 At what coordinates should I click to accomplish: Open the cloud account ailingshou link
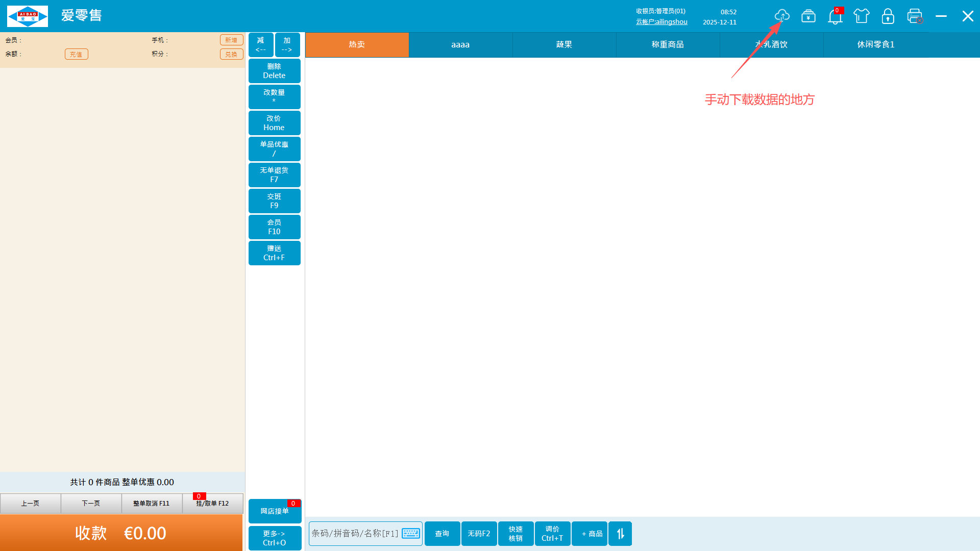pos(661,22)
